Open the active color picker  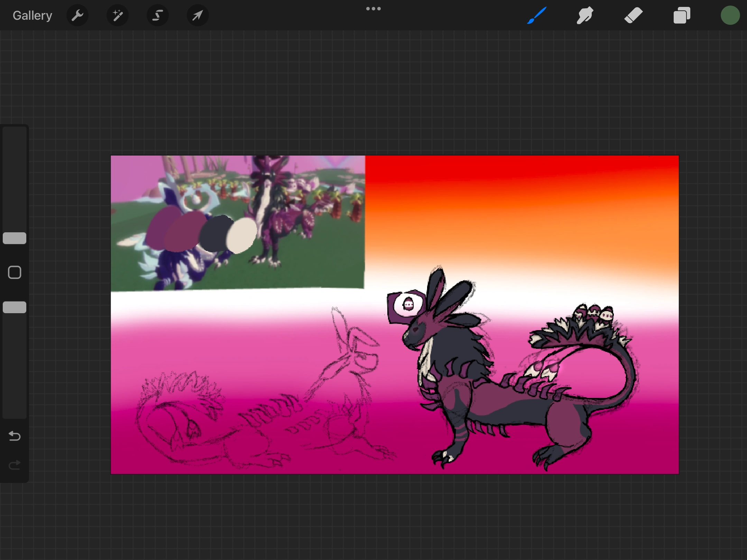(x=730, y=15)
